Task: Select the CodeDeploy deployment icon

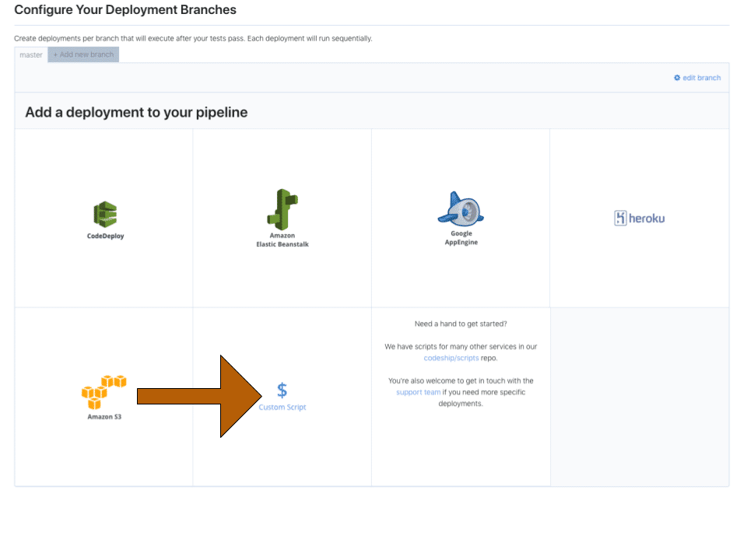Action: point(105,215)
